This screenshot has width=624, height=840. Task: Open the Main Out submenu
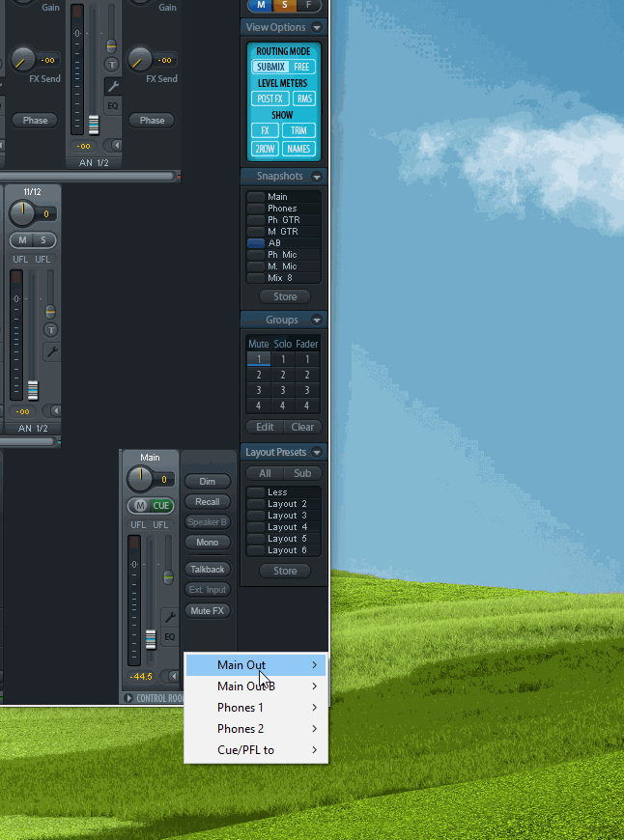click(256, 665)
